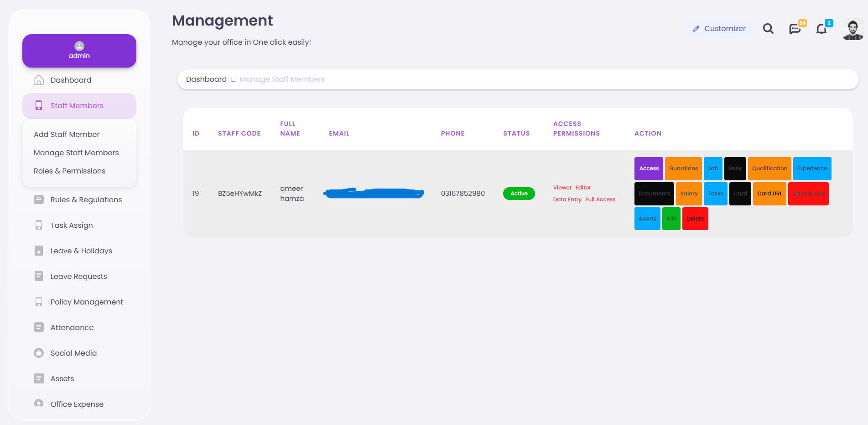Click the purple Access button
Screen dimensions: 868x425
coord(649,168)
